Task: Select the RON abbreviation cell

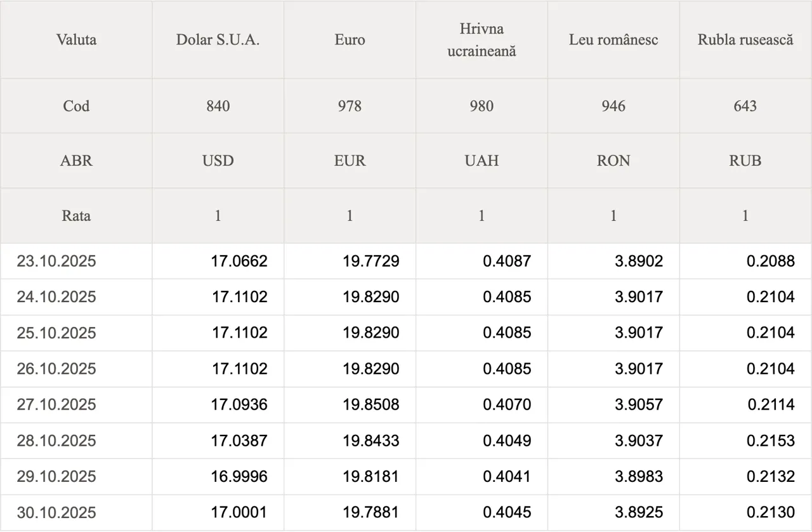Action: [613, 161]
